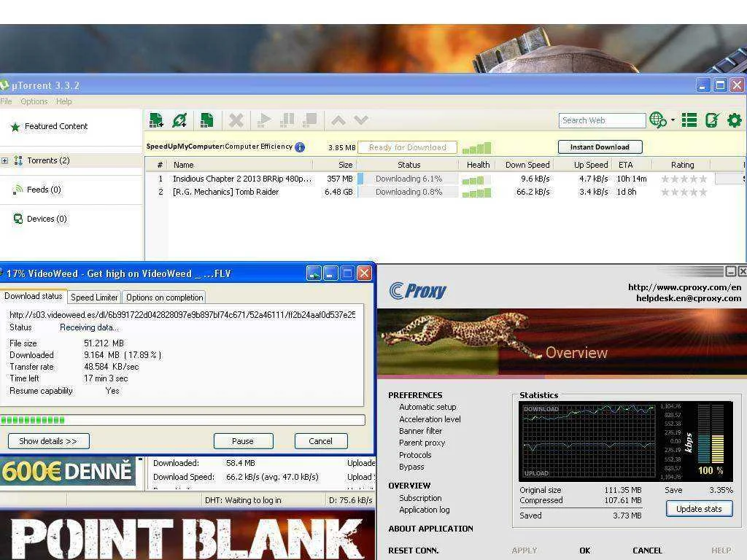This screenshot has height=560, width=747.
Task: Click the SpeedUpMyComputer info icon
Action: pyautogui.click(x=300, y=147)
